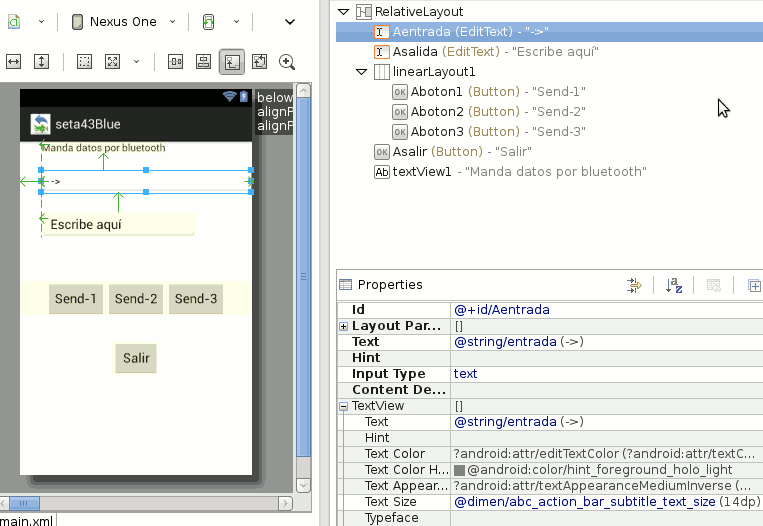Sort properties alphabetically

pyautogui.click(x=674, y=285)
